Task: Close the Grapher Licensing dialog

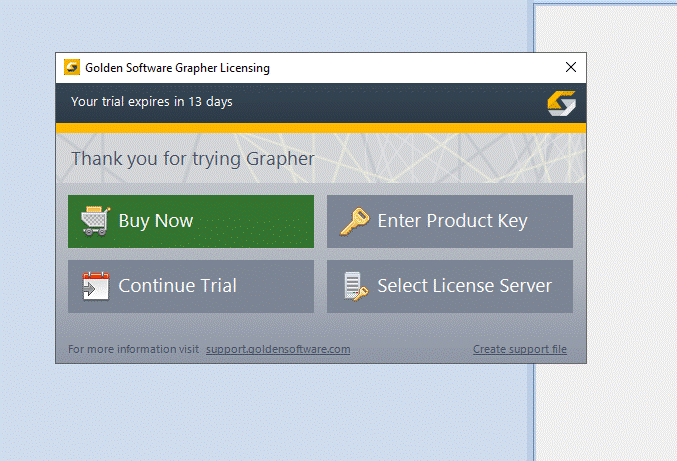Action: (570, 68)
